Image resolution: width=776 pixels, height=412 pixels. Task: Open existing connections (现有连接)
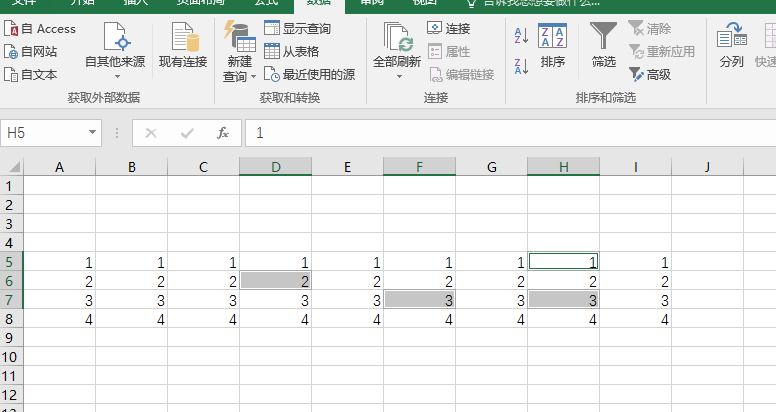pyautogui.click(x=183, y=46)
